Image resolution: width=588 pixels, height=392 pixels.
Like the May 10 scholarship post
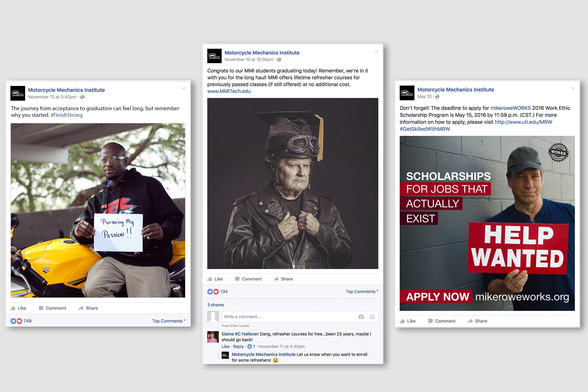(407, 321)
